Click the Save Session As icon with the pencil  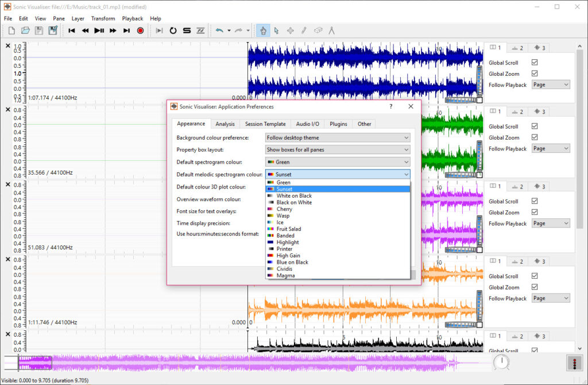53,30
